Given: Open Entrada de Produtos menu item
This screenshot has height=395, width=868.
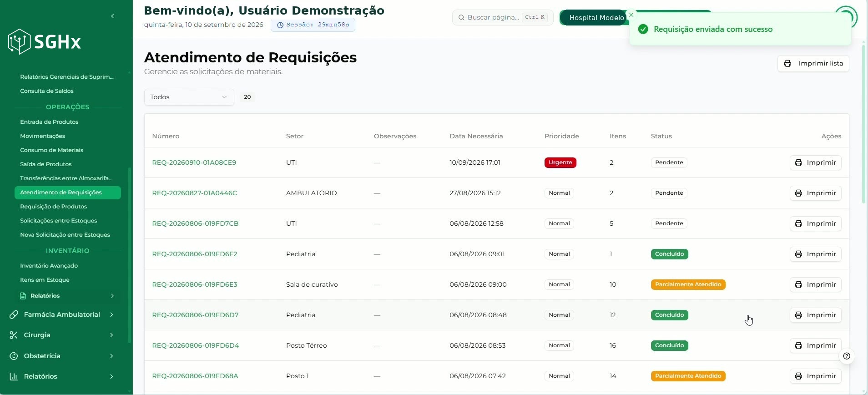Looking at the screenshot, I should pyautogui.click(x=49, y=122).
